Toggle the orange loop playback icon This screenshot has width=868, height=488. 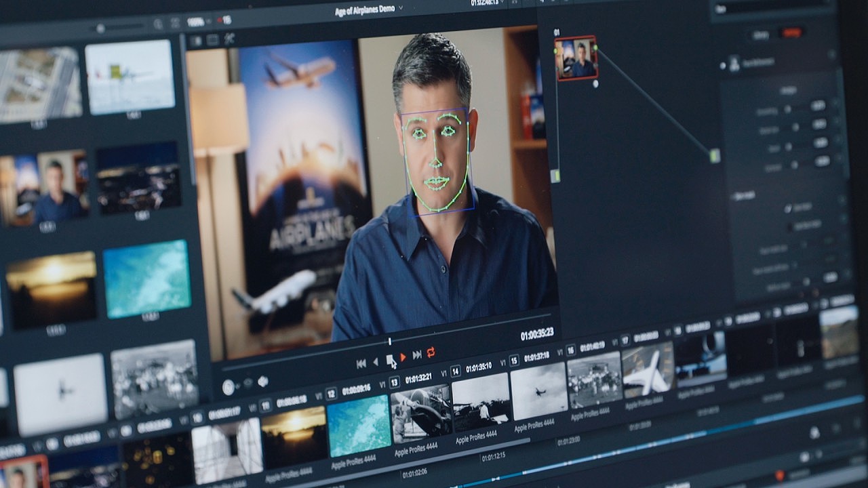(x=431, y=352)
